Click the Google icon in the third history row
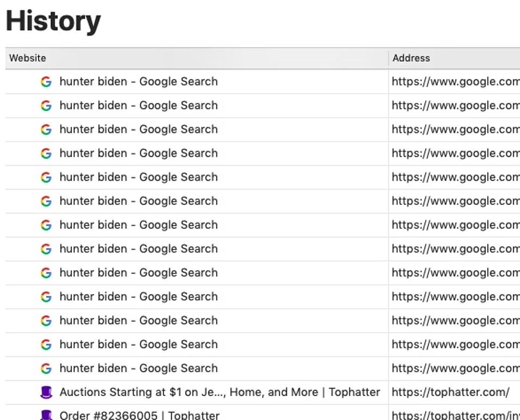 [x=46, y=130]
